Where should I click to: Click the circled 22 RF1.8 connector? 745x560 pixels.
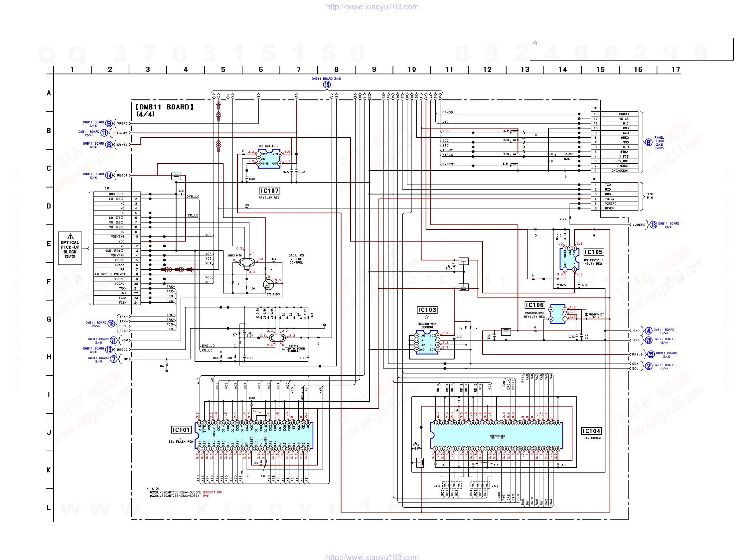651,354
